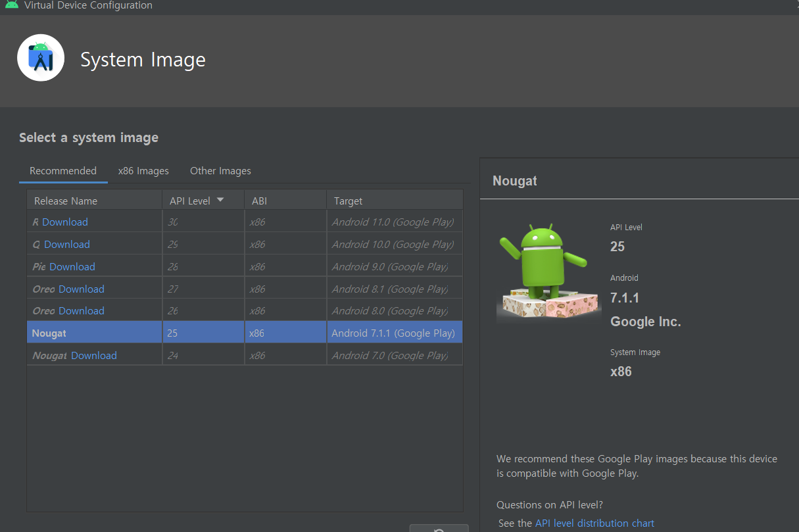
Task: Download the Pie system image
Action: [72, 267]
